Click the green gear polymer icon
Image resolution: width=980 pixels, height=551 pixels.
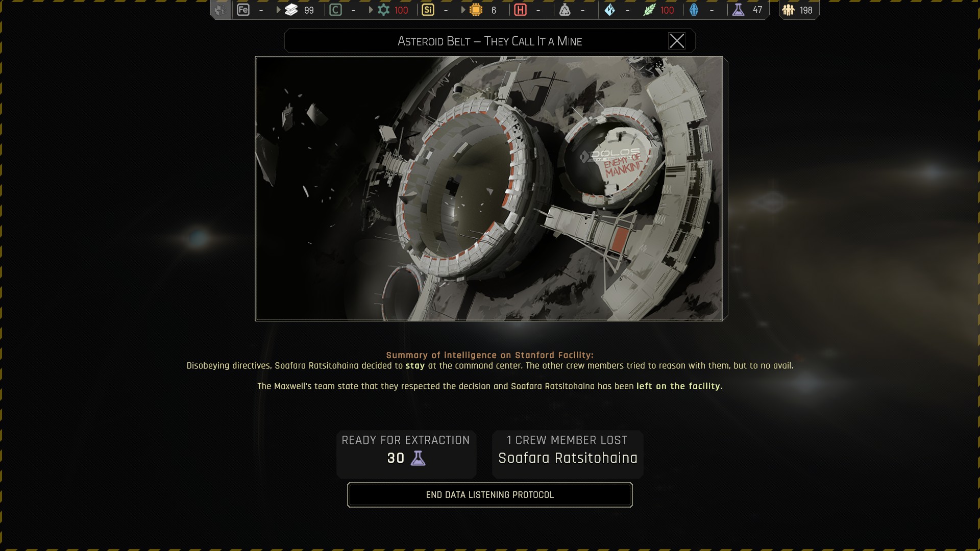point(383,10)
